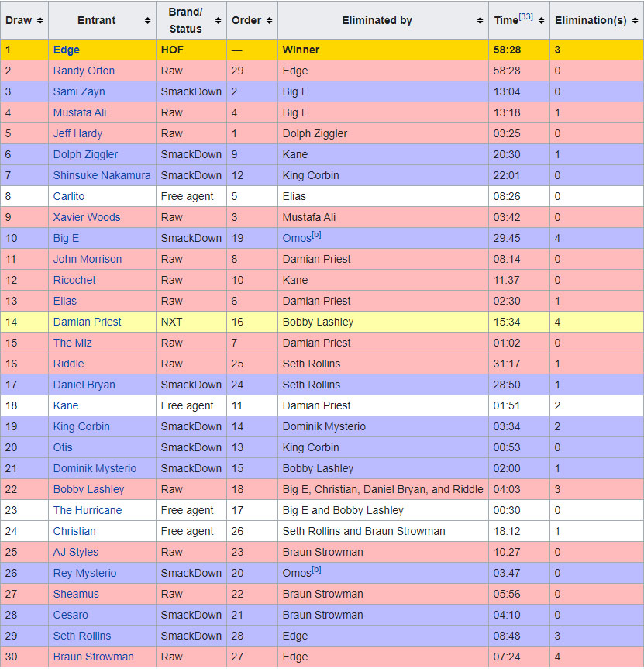This screenshot has width=644, height=669.
Task: Open the Riddle entrant link
Action: coord(68,364)
